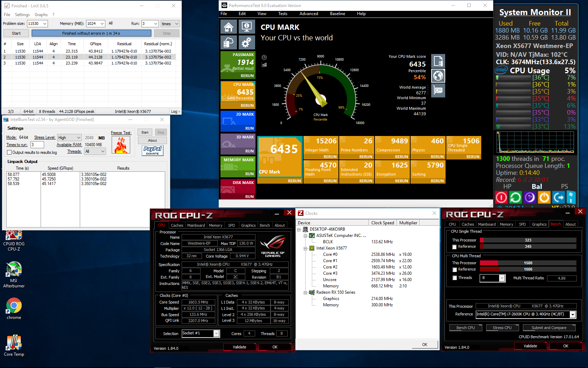Click This Processor single thread 323 bar
Screen dimensions: 588x368
click(528, 240)
